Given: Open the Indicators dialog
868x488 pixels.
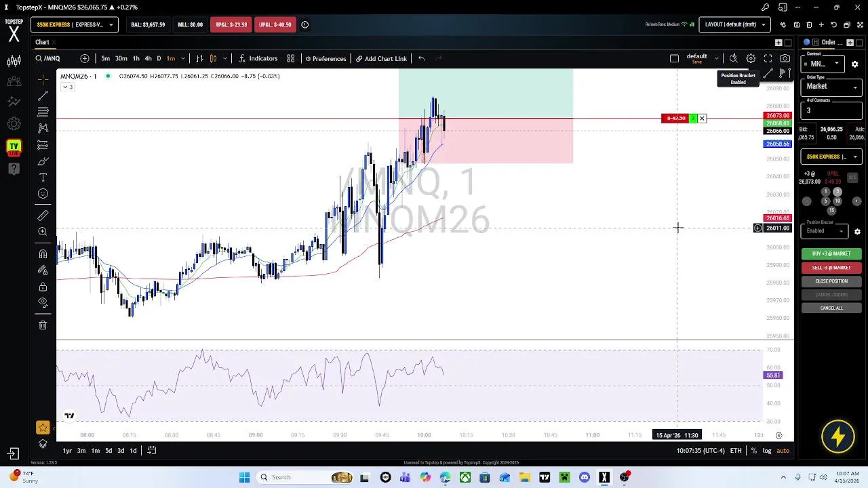Looking at the screenshot, I should coord(258,58).
